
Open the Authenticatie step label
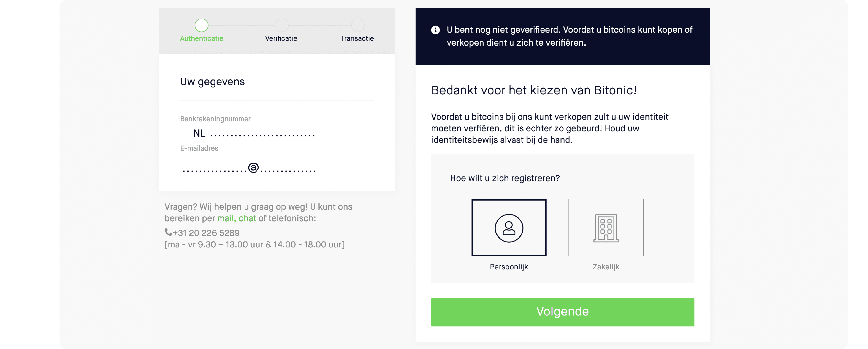[x=201, y=38]
